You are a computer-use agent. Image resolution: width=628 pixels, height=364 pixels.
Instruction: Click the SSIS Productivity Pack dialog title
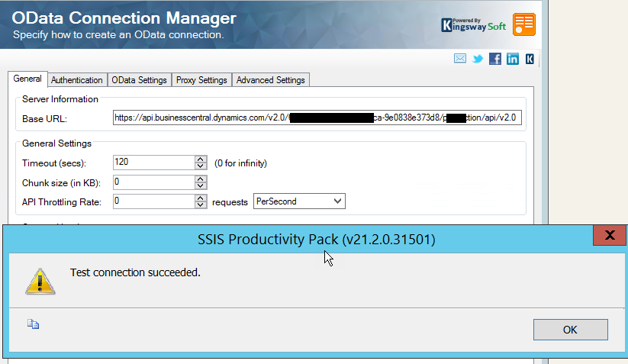pyautogui.click(x=317, y=239)
